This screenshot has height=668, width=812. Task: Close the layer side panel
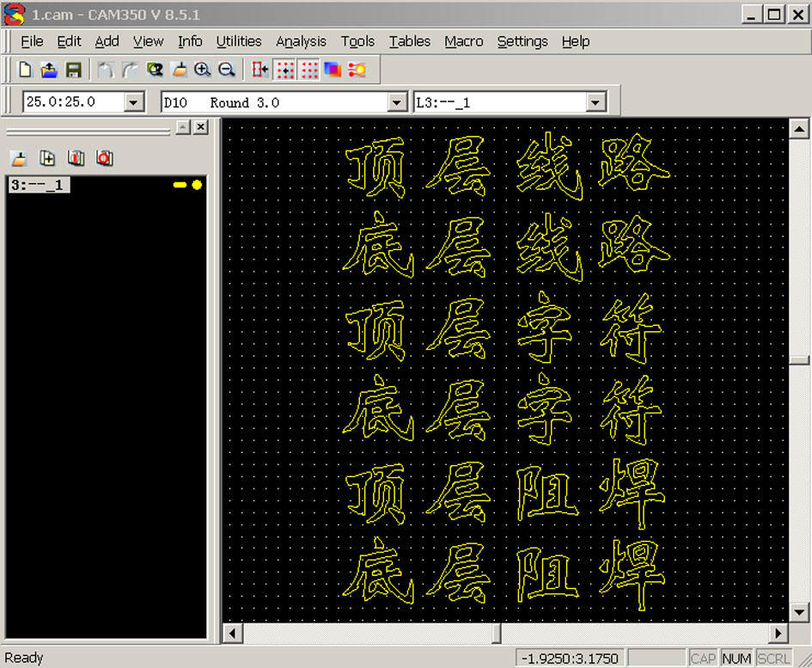[x=199, y=127]
